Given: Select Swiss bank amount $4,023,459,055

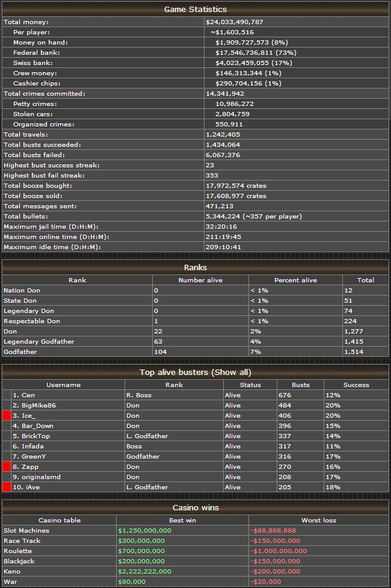Looking at the screenshot, I should coord(242,63).
